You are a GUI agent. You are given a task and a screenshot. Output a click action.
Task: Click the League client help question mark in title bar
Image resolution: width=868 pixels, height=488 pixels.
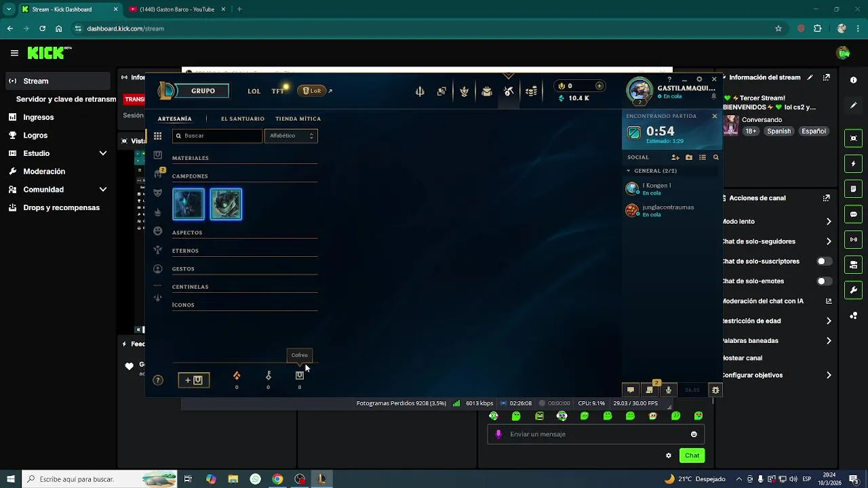669,79
